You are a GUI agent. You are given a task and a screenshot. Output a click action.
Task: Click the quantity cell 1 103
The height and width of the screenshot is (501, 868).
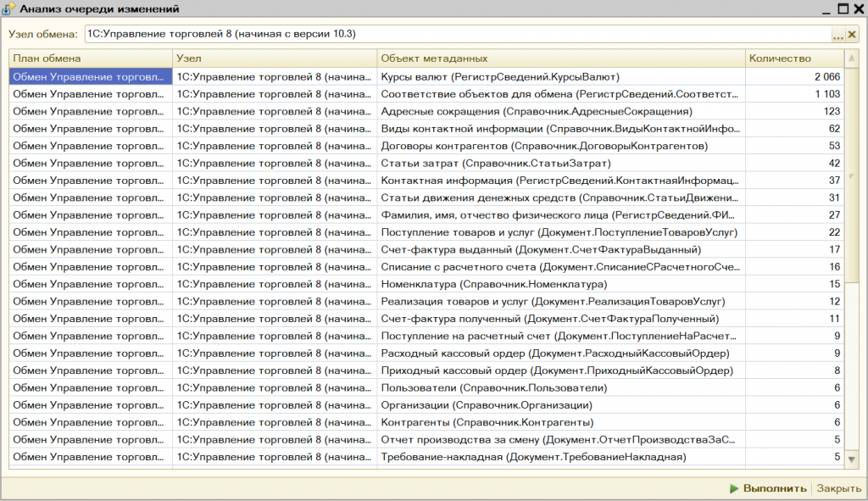point(794,94)
